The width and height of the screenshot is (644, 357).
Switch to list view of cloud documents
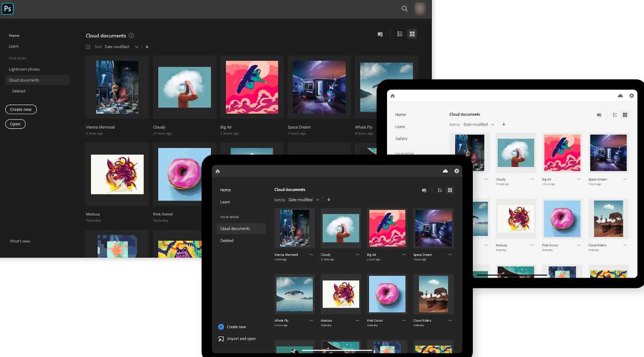pos(399,33)
